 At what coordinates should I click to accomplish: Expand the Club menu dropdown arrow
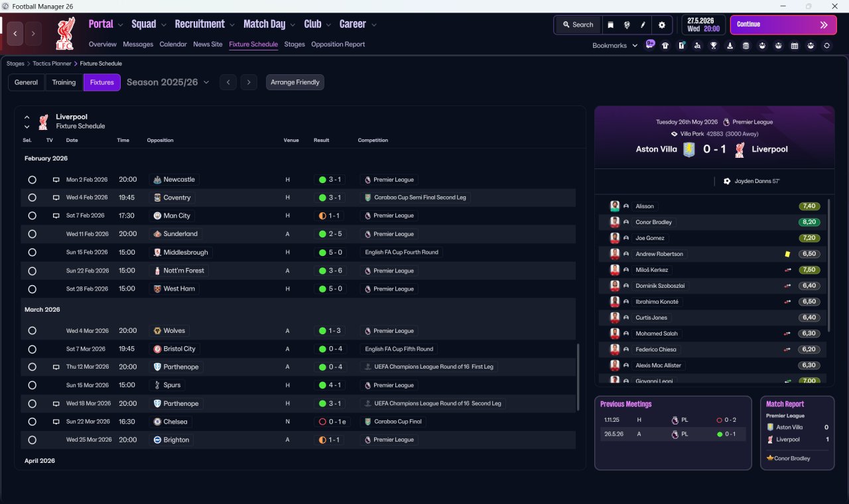328,25
